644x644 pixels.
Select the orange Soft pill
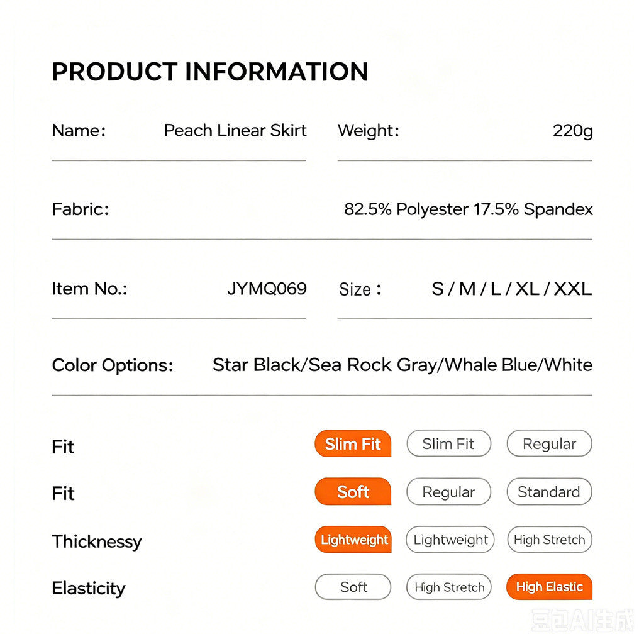pyautogui.click(x=353, y=492)
